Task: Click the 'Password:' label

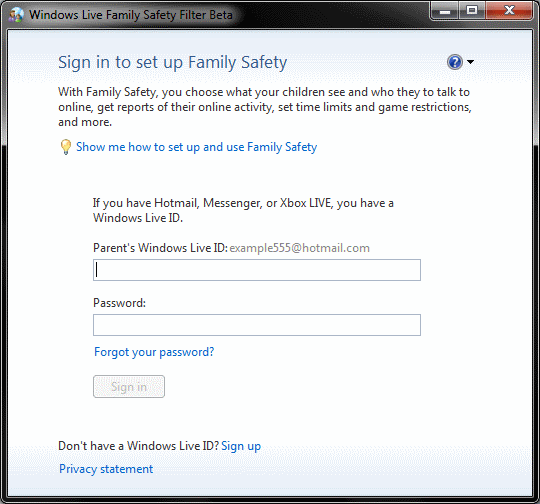Action: pyautogui.click(x=120, y=303)
